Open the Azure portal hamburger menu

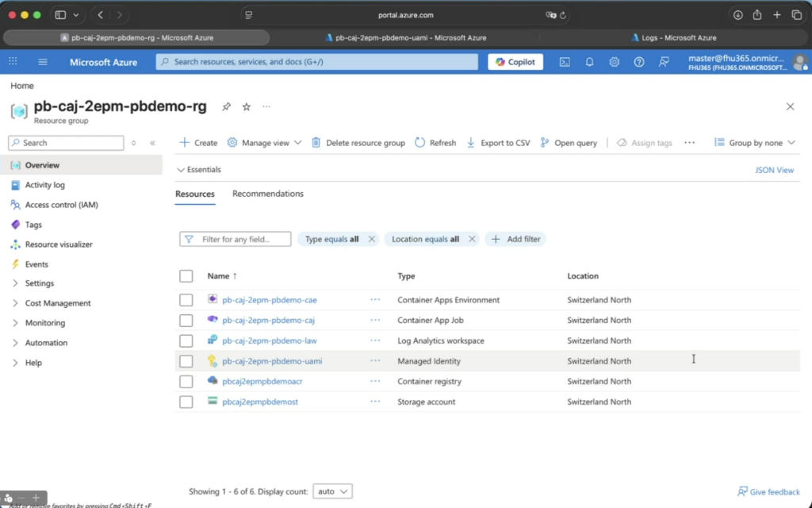[x=43, y=62]
